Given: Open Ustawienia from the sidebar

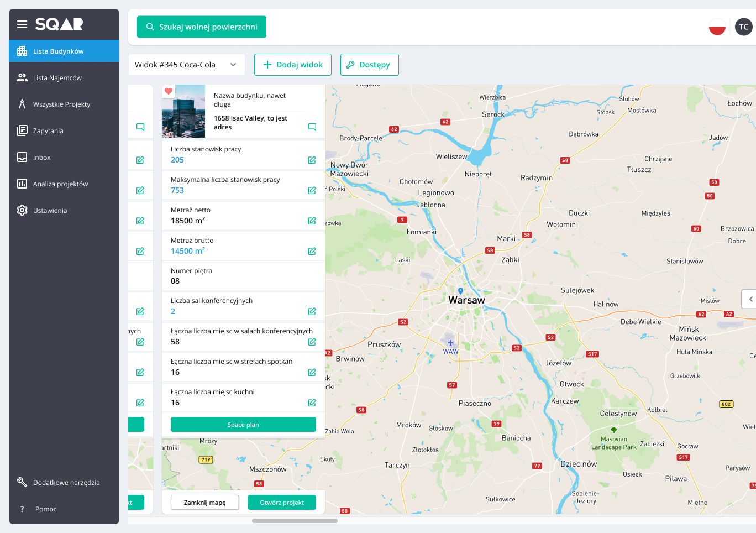Looking at the screenshot, I should [x=50, y=211].
